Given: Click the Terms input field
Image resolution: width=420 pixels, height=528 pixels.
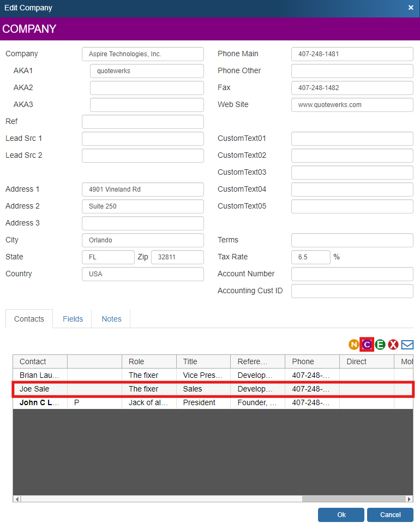Looking at the screenshot, I should (352, 240).
